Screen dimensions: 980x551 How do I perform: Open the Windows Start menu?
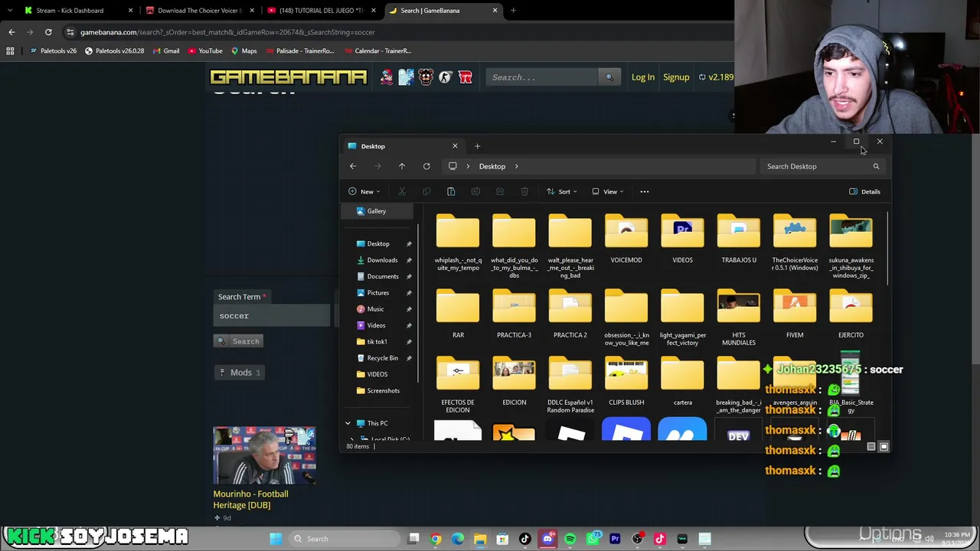pos(276,539)
